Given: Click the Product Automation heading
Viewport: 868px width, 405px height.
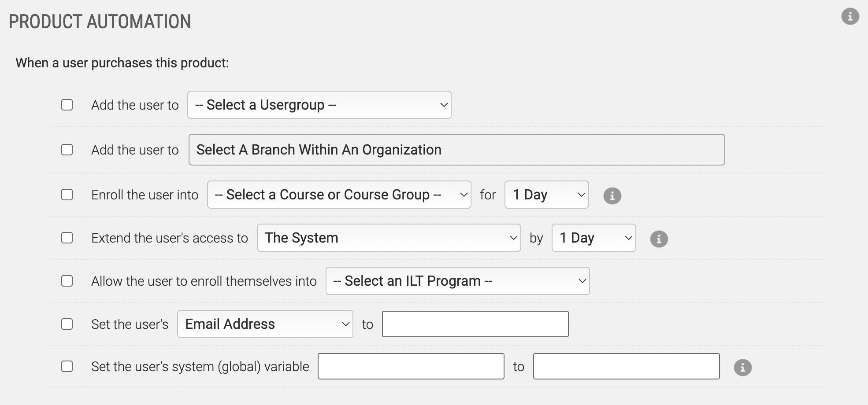Looking at the screenshot, I should pyautogui.click(x=100, y=22).
